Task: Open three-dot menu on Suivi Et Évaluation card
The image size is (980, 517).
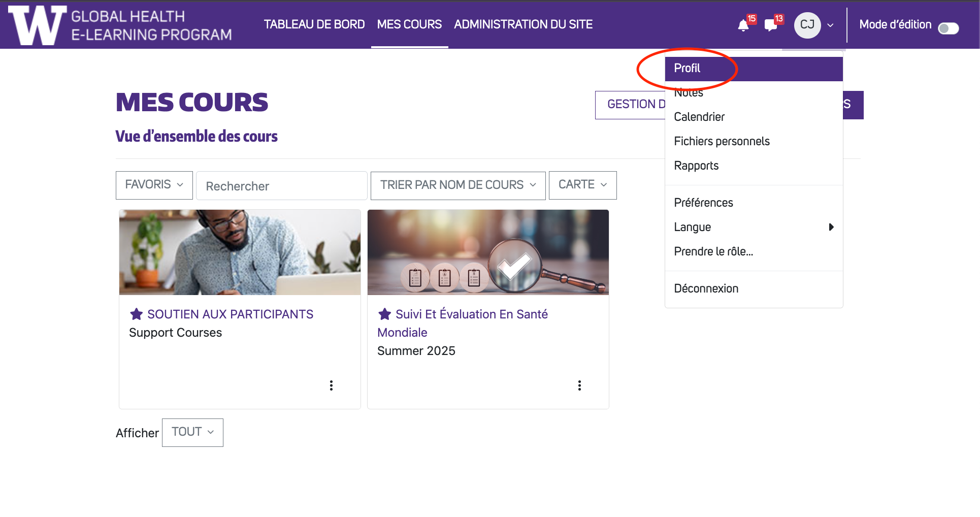Action: tap(579, 385)
